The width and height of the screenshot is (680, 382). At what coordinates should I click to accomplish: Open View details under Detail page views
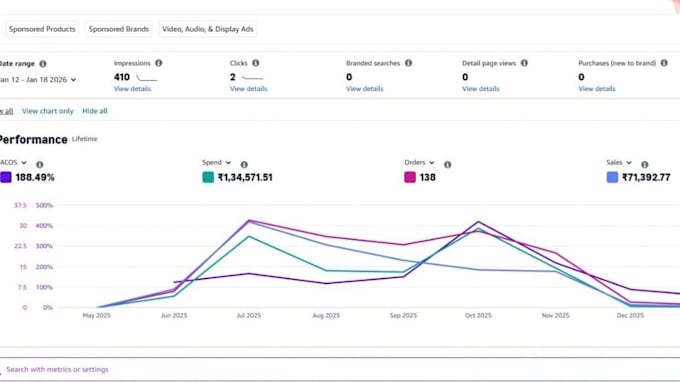[481, 88]
